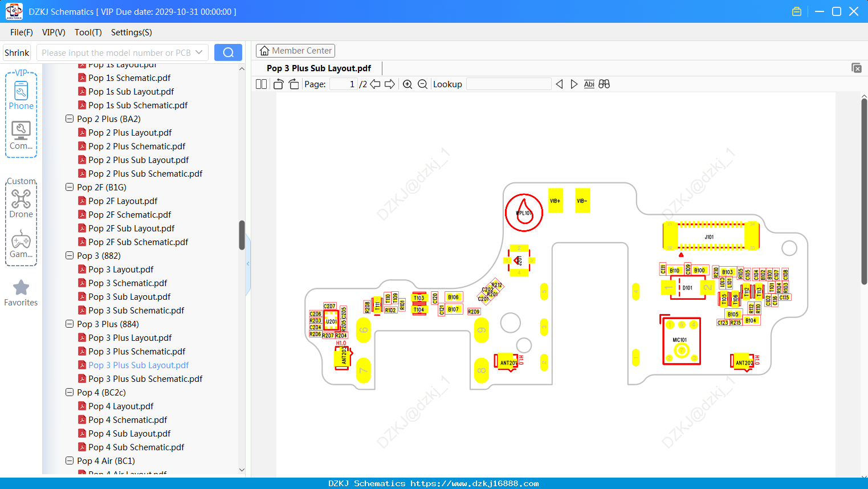This screenshot has width=868, height=489.
Task: Select the Pop 3 Plus Sub Layout.pdf tab
Action: pos(319,68)
